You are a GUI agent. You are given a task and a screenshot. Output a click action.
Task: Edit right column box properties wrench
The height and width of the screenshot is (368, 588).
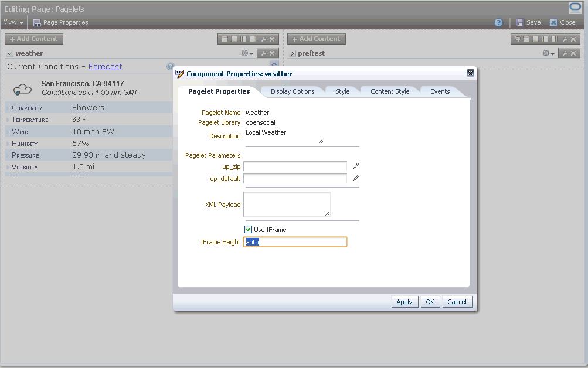coord(565,39)
